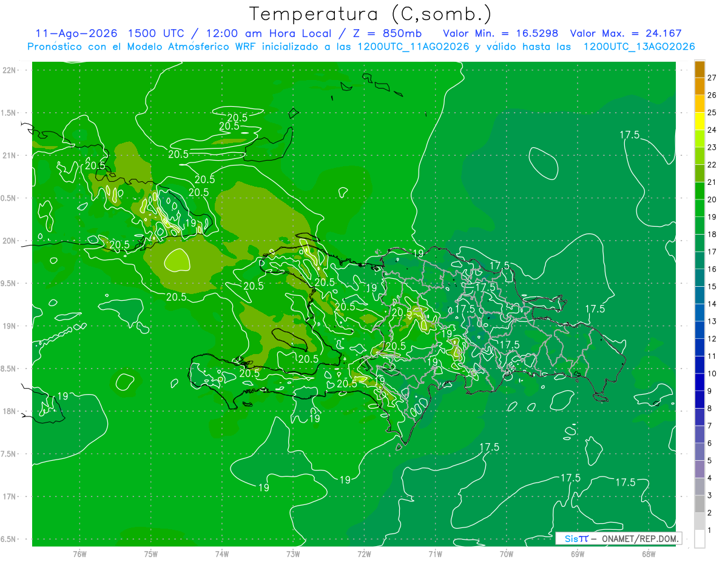This screenshot has width=728, height=562.
Task: Click legend value "15"
Action: [x=712, y=287]
